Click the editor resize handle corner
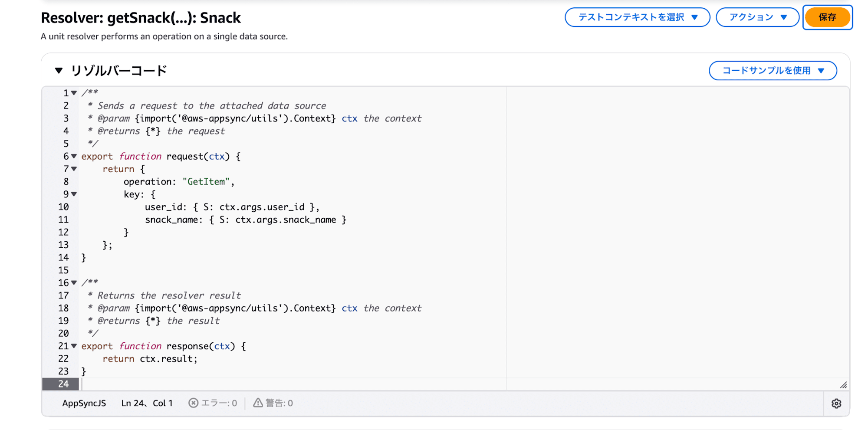The width and height of the screenshot is (868, 430). tap(843, 385)
